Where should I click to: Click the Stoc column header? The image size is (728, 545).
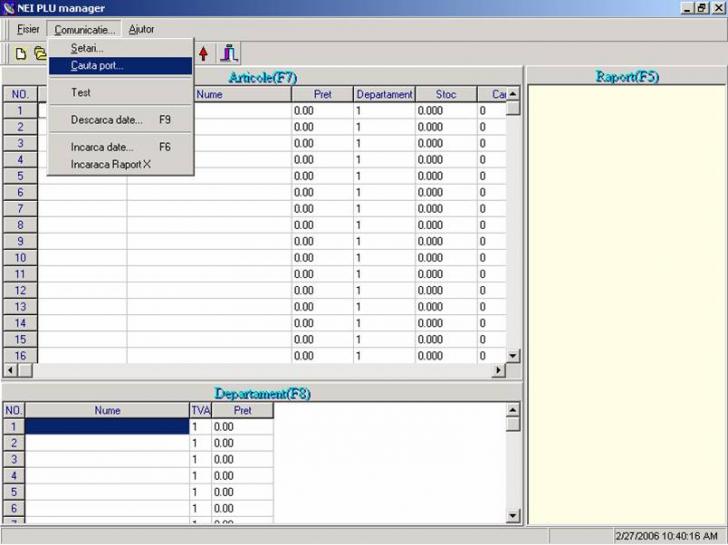point(445,94)
